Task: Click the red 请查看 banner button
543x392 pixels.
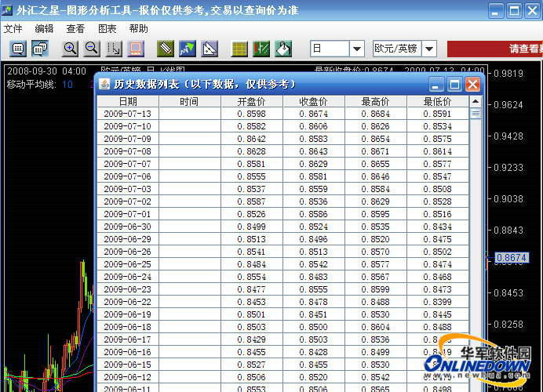Action: pos(495,49)
